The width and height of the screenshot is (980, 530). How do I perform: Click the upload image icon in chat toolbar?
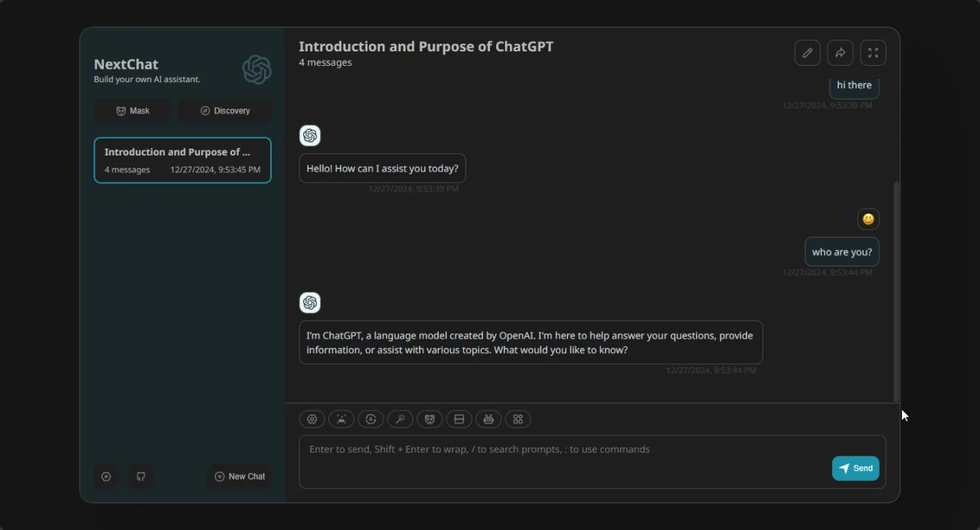click(341, 419)
